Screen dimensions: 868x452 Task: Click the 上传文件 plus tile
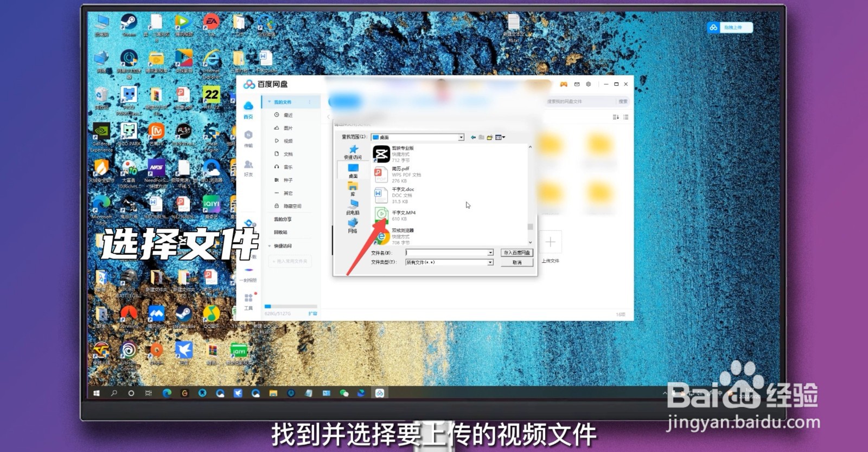pyautogui.click(x=550, y=242)
